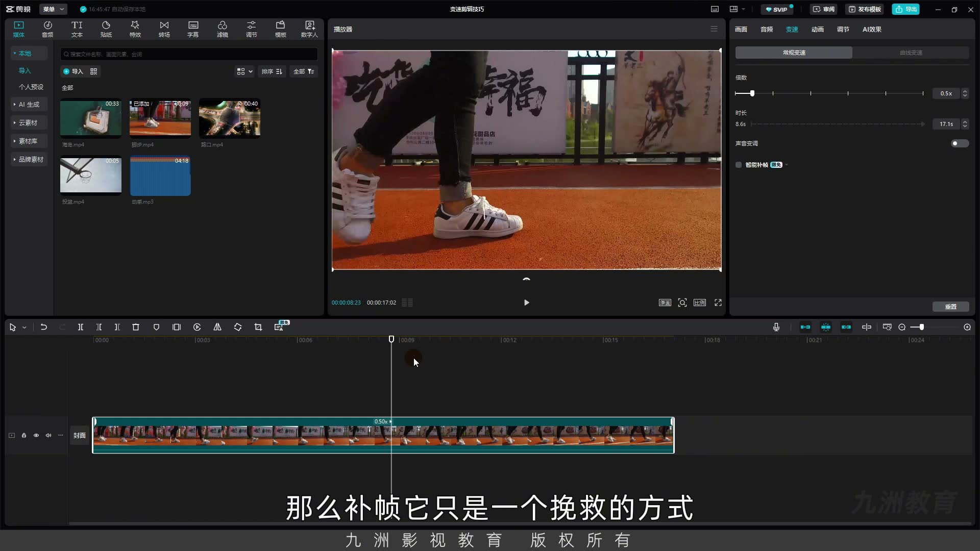Mute the video track speaker icon

click(48, 435)
